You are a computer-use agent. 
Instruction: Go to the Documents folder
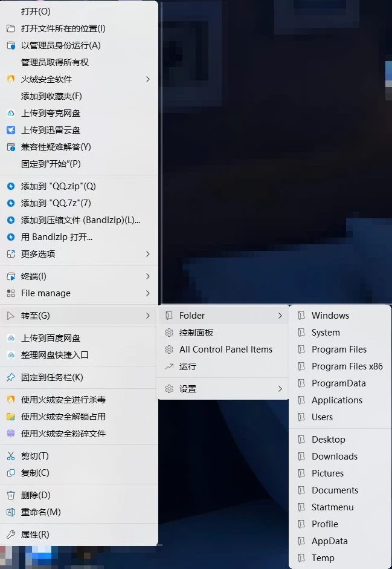(340, 490)
